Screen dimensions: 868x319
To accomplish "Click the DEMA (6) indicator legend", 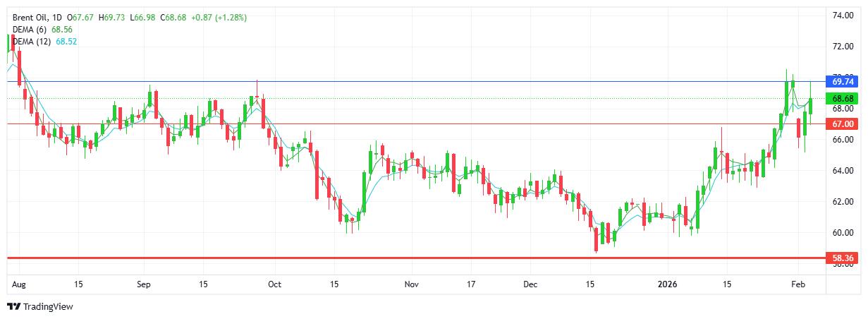I will (30, 29).
